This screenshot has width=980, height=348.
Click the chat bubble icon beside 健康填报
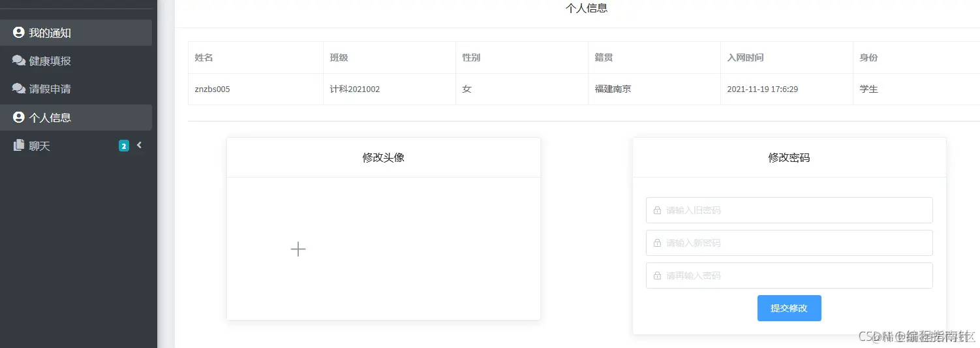(19, 61)
